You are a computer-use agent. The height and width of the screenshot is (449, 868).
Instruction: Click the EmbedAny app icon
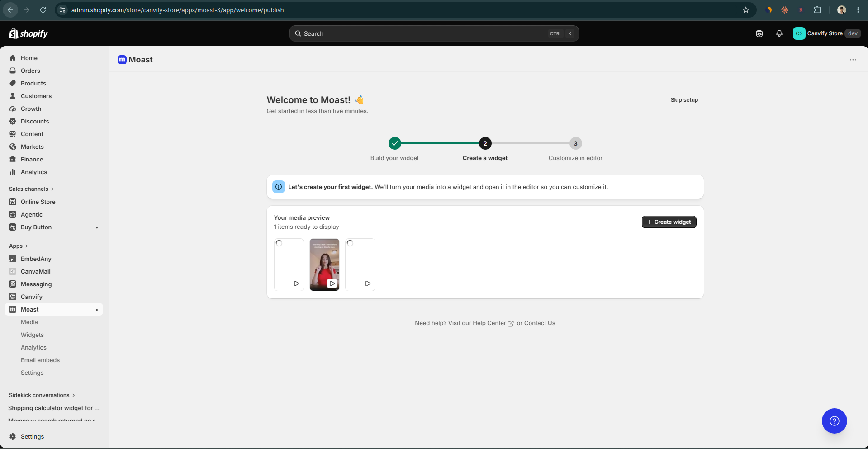[x=13, y=259]
